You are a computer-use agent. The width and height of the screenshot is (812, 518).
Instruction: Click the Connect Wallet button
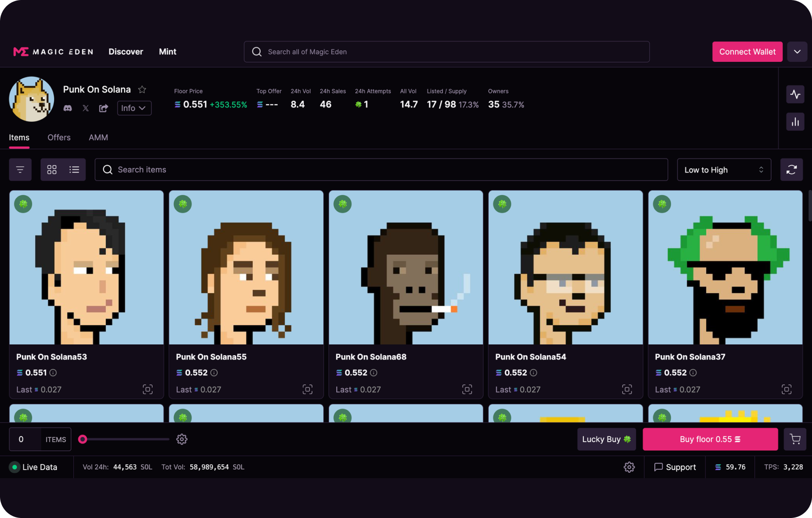747,52
